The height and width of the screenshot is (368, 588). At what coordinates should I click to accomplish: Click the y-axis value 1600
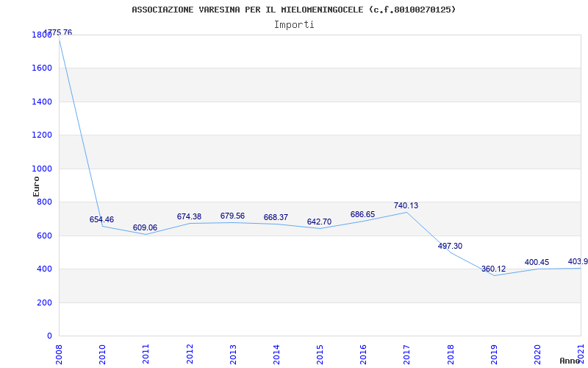42,68
